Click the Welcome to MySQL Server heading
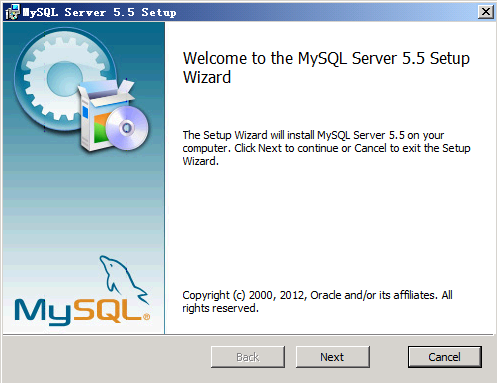The width and height of the screenshot is (497, 383). [326, 68]
